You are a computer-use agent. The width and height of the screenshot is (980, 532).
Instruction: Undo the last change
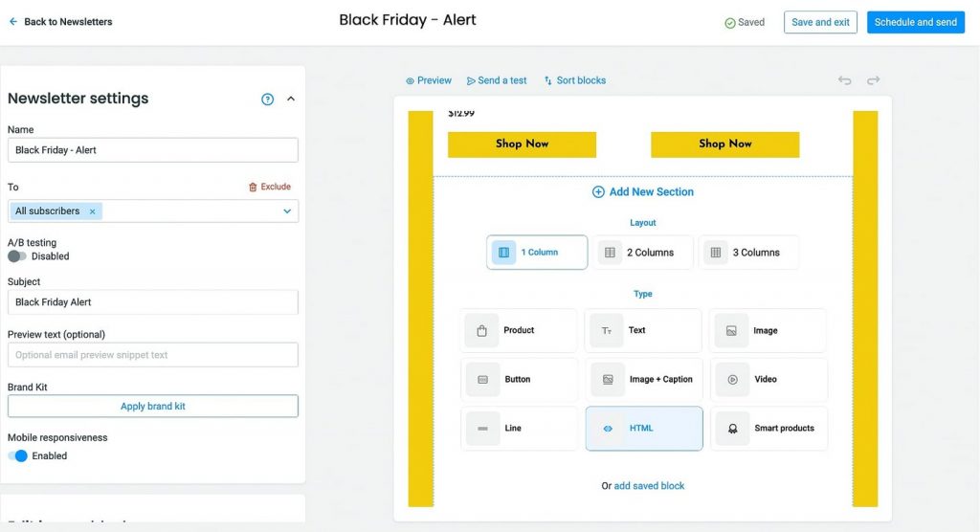844,80
